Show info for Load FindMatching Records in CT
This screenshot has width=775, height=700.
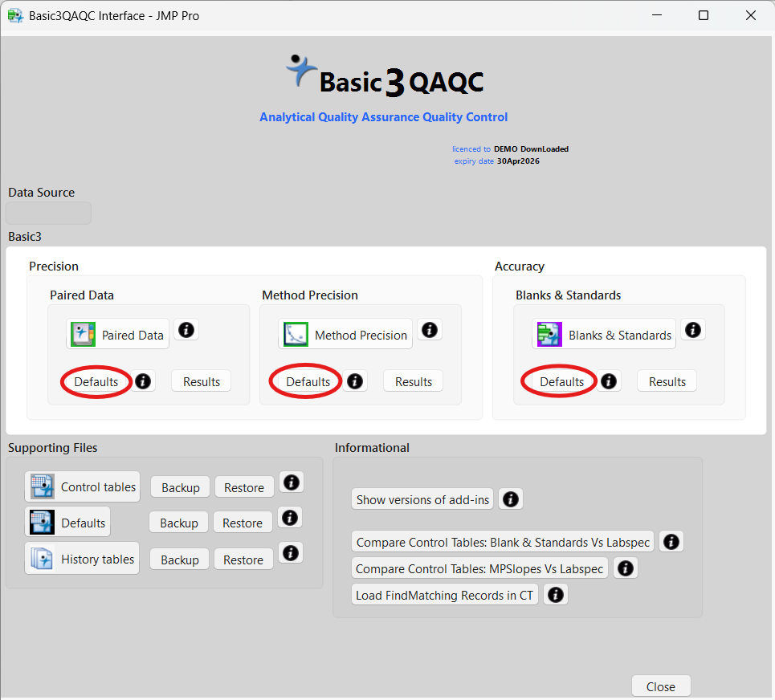click(x=555, y=594)
